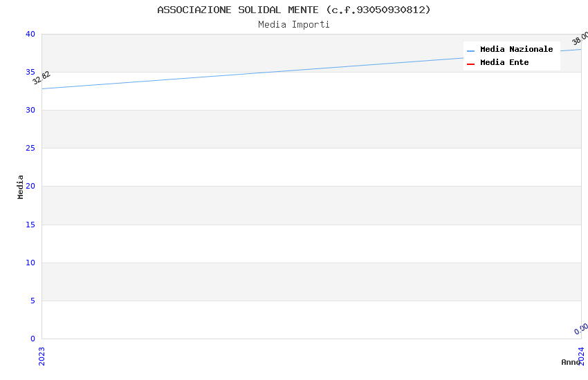Click the 0.00 data label
The image size is (588, 380).
581,328
